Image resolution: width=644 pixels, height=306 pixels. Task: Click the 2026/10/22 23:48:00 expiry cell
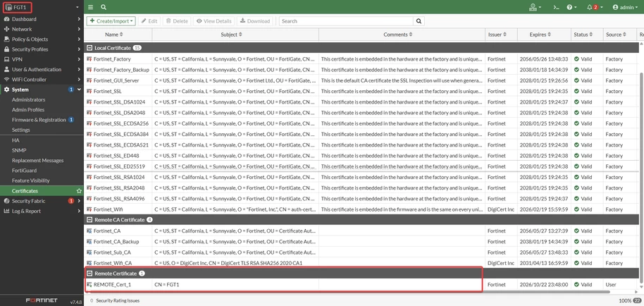point(544,284)
